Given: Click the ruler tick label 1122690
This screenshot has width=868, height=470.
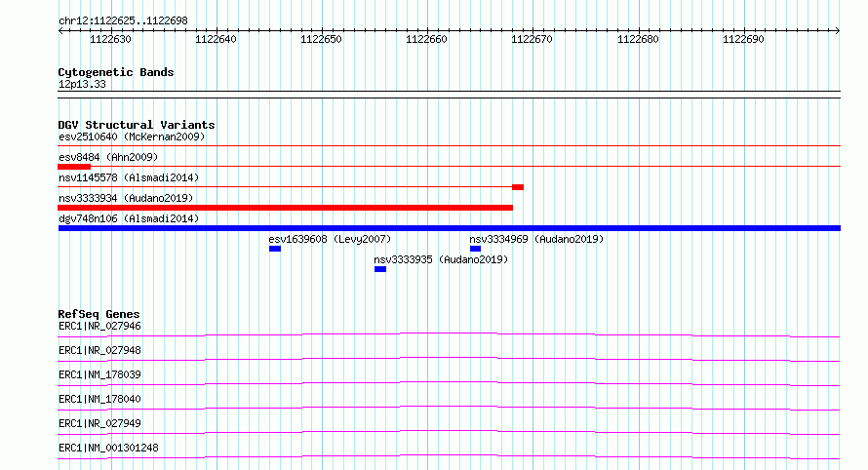Looking at the screenshot, I should click(x=743, y=39).
